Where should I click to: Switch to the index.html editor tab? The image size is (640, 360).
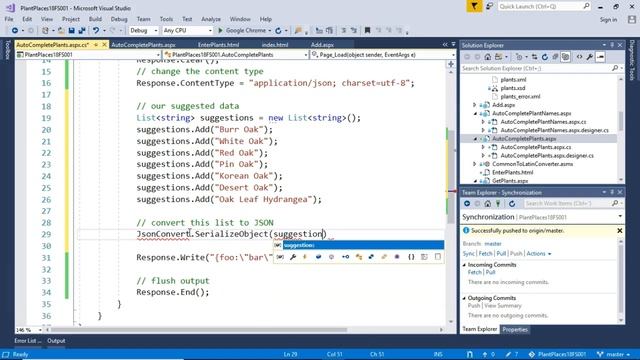point(275,45)
